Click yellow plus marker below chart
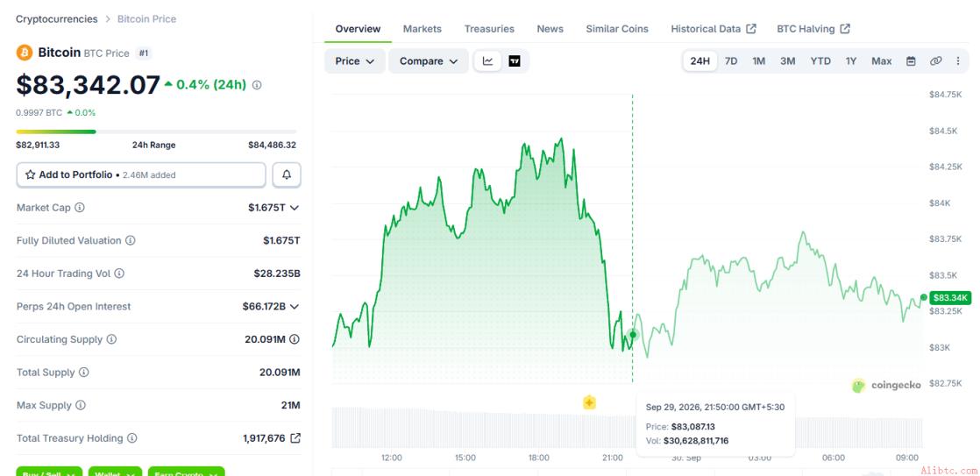Viewport: 980px width, 476px height. [589, 403]
